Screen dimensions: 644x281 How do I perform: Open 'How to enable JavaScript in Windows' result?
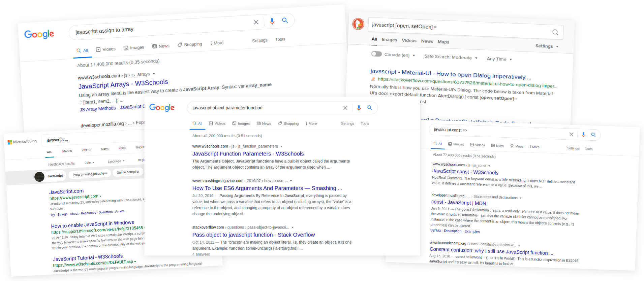(x=93, y=224)
